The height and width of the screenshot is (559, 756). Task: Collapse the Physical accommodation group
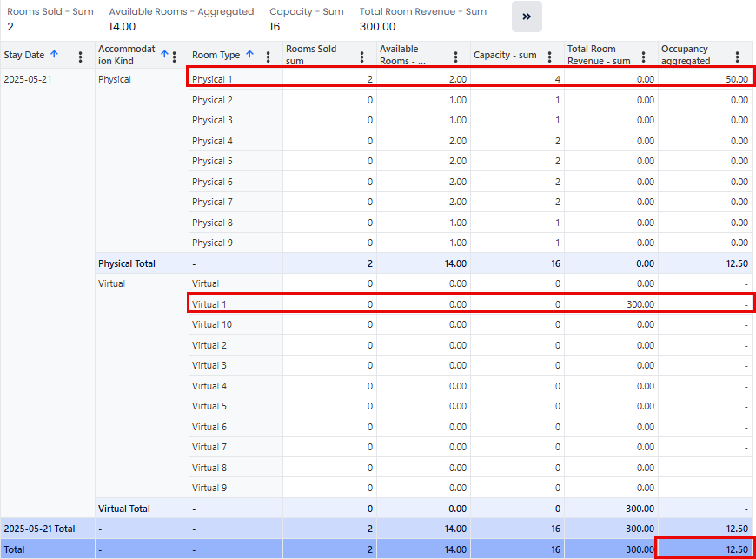115,79
